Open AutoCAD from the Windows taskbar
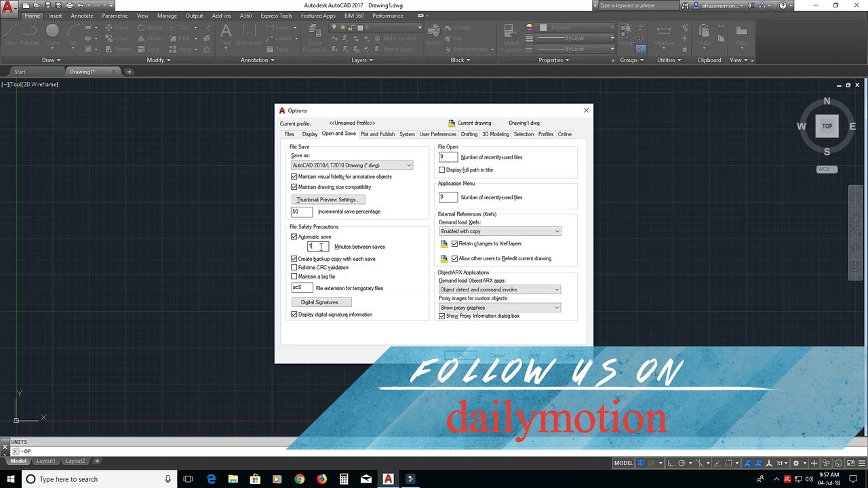 tap(388, 479)
